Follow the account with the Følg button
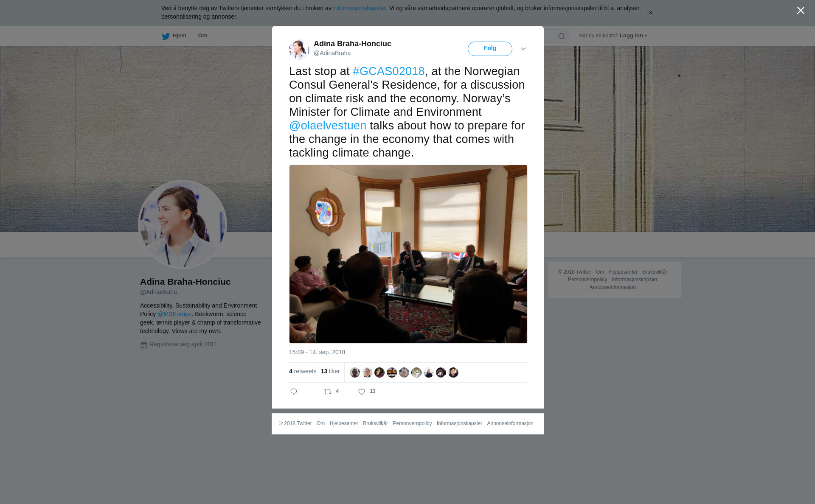Viewport: 815px width, 504px height. click(x=490, y=49)
